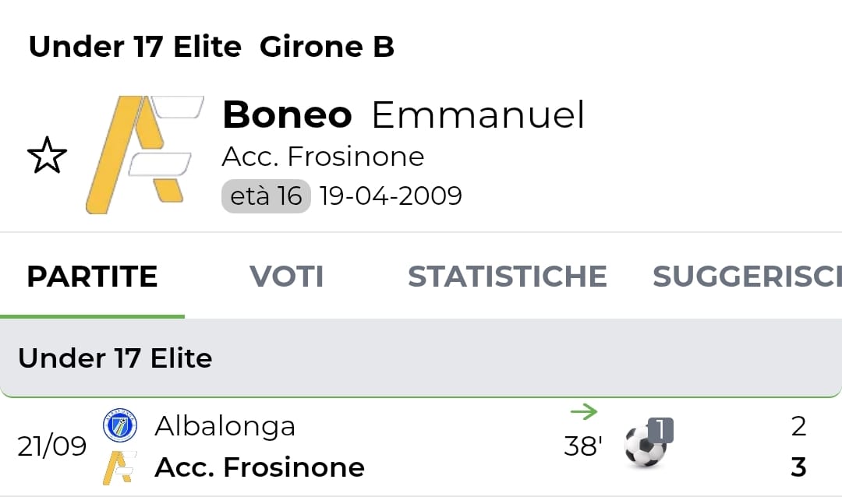
Task: Open the large Acc. Frosinone club logo
Action: tap(144, 154)
